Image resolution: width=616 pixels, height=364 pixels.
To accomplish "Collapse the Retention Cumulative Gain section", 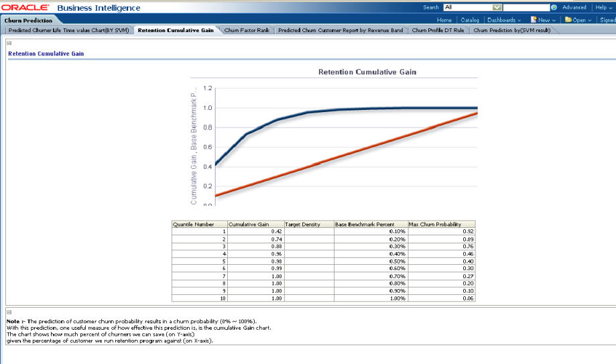I will click(x=9, y=43).
